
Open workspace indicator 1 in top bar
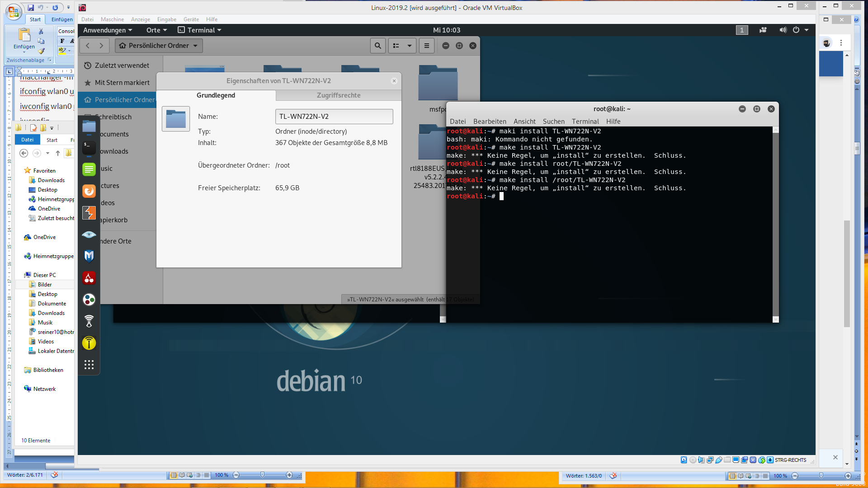tap(741, 30)
